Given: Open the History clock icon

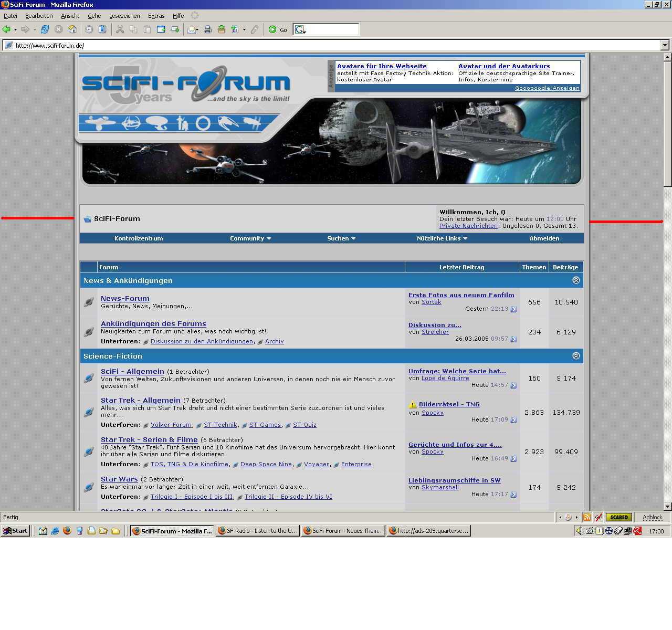Looking at the screenshot, I should [89, 29].
